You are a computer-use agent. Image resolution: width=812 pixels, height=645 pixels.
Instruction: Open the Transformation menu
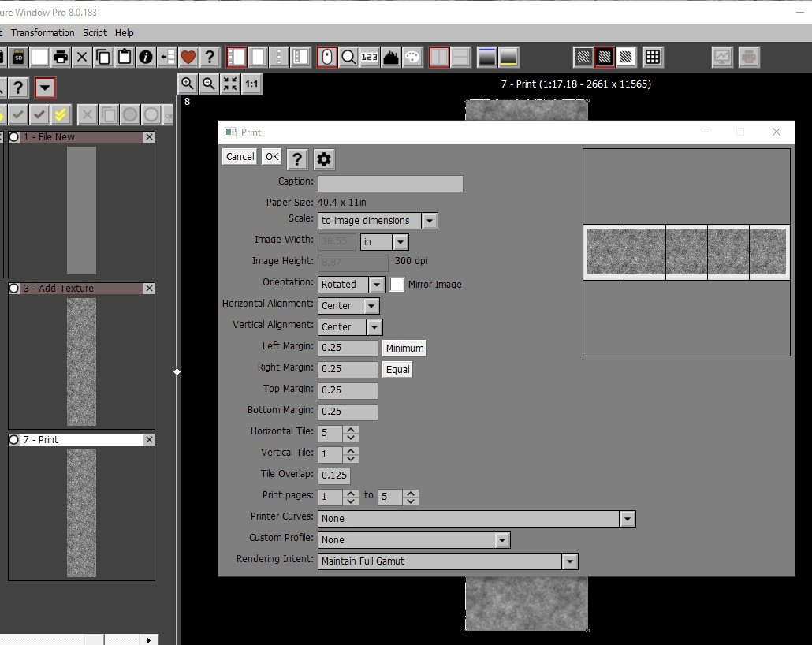[x=43, y=33]
